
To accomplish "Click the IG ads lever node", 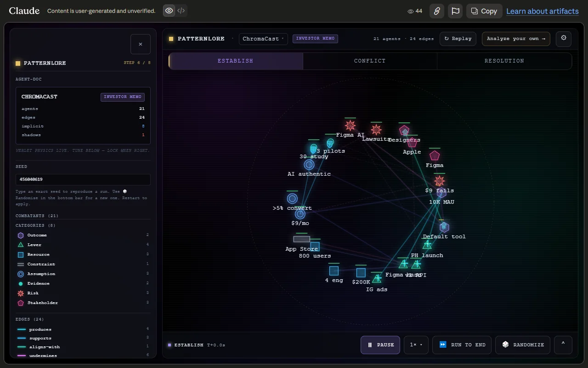I will [377, 278].
